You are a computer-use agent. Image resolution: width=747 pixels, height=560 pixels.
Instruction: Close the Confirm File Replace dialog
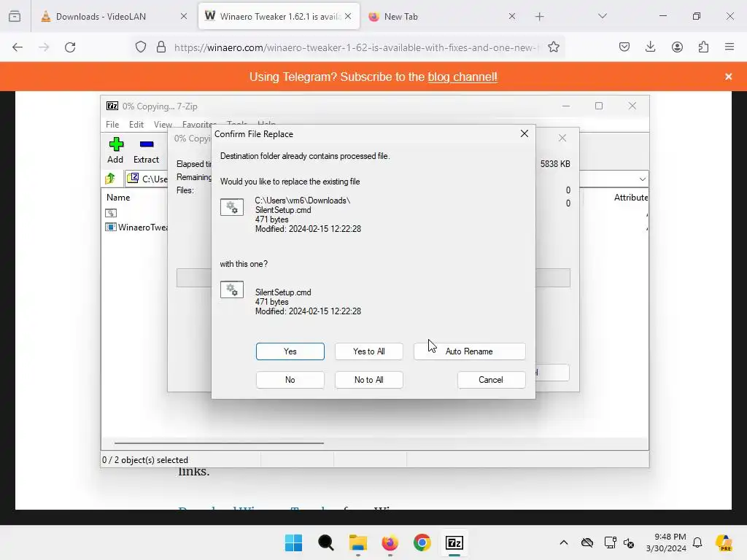coord(524,134)
